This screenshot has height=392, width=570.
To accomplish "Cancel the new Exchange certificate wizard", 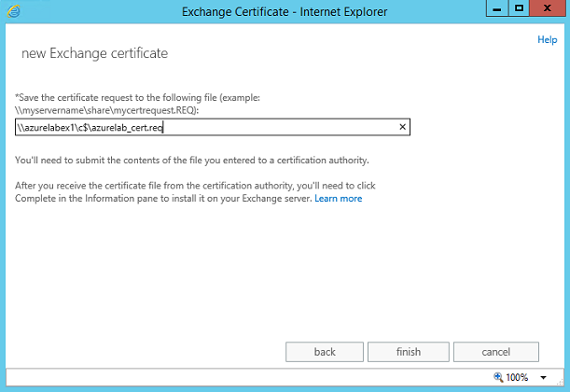I will (496, 352).
